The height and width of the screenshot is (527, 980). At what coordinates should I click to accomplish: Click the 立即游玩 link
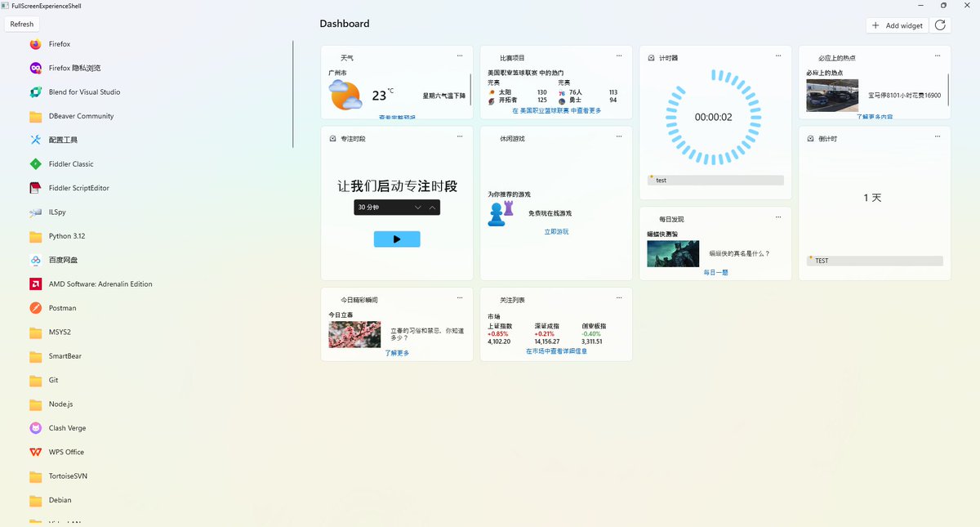click(557, 232)
